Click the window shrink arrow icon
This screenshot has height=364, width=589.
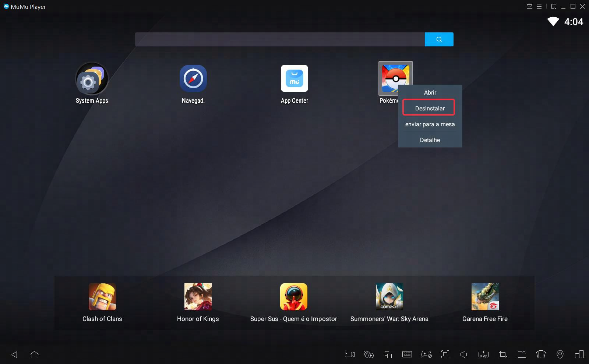pyautogui.click(x=554, y=7)
